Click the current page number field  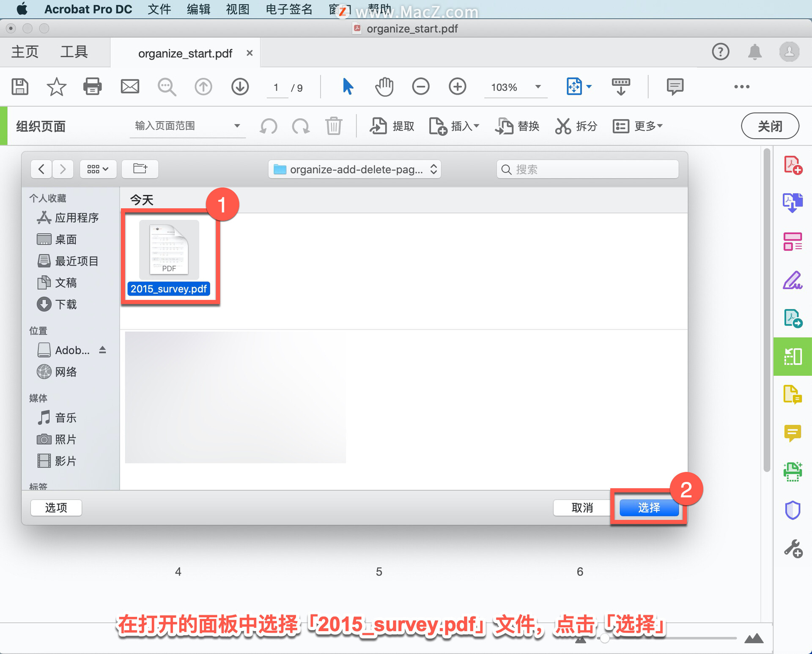pos(276,88)
